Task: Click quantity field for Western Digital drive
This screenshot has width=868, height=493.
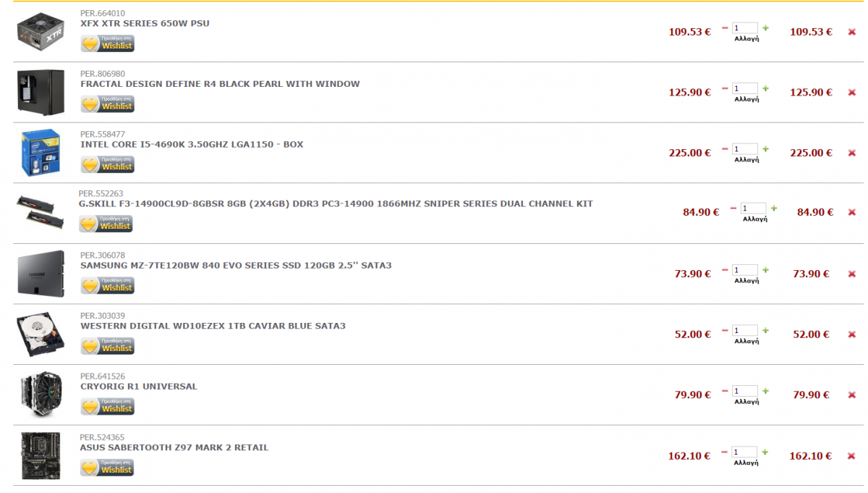Action: tap(745, 331)
